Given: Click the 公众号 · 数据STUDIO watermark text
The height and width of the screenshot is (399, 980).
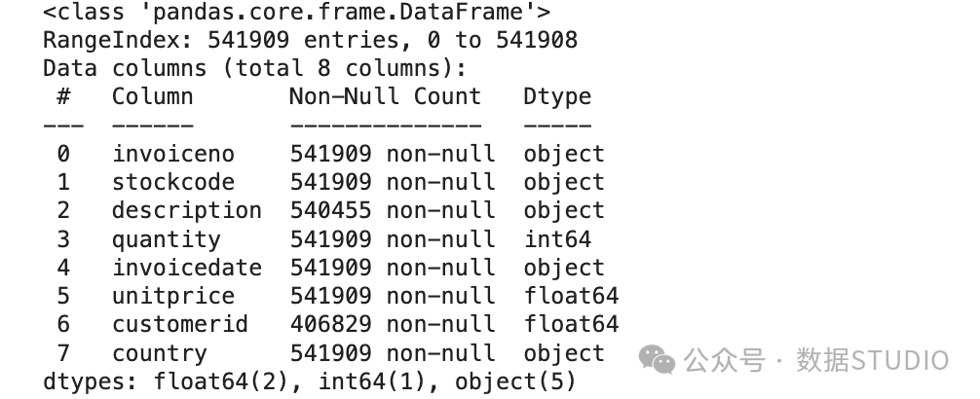Looking at the screenshot, I should pyautogui.click(x=816, y=360).
